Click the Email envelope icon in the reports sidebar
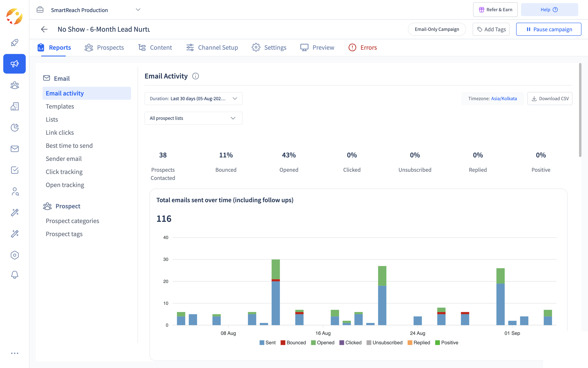 tap(46, 78)
